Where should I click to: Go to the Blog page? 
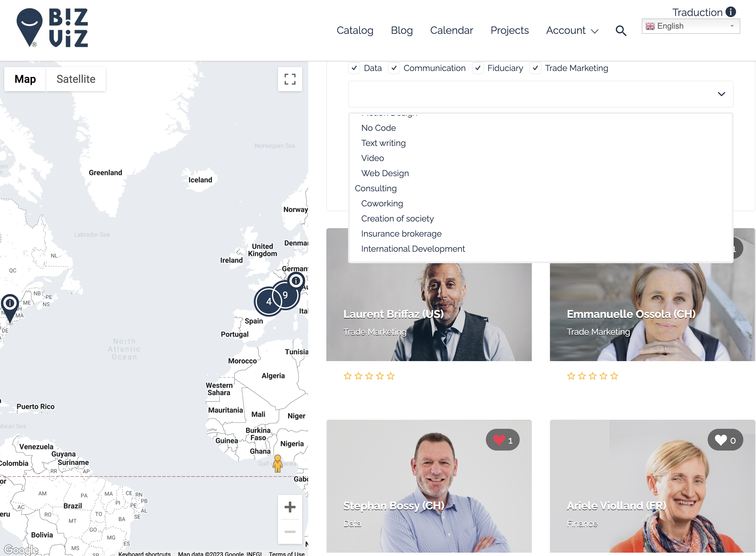[x=401, y=31]
